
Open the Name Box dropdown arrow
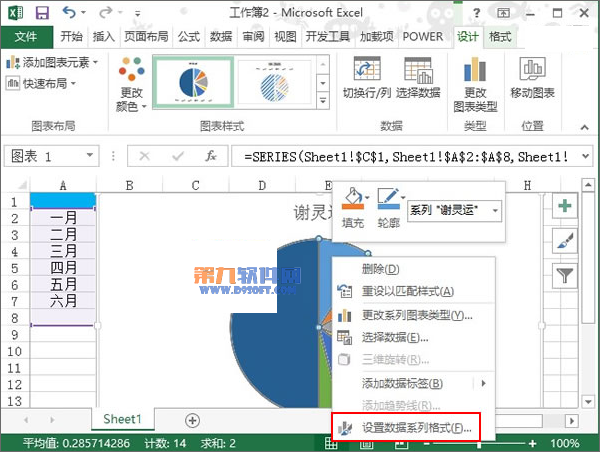pyautogui.click(x=90, y=155)
